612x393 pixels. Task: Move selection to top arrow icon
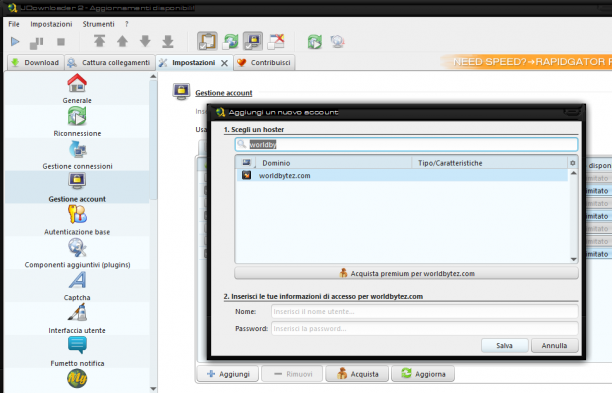pyautogui.click(x=100, y=41)
